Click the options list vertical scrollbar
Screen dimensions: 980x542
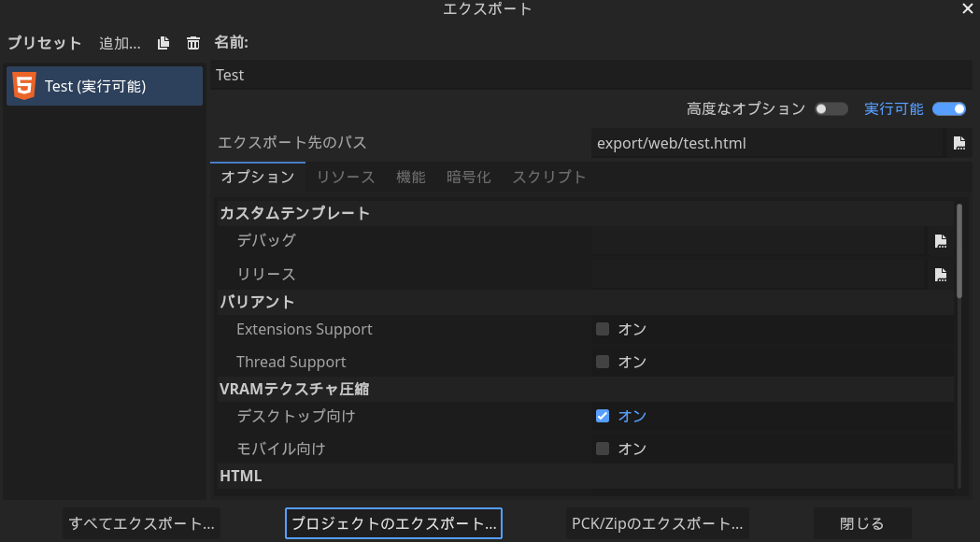pos(959,251)
